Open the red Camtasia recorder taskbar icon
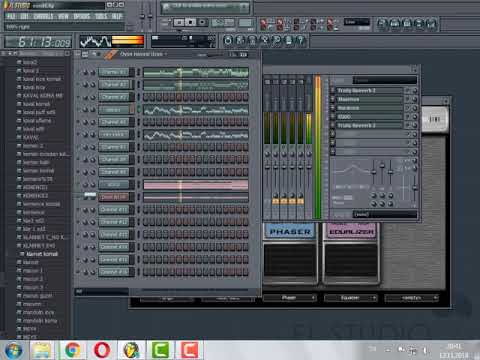Image resolution: width=480 pixels, height=360 pixels. 190,350
